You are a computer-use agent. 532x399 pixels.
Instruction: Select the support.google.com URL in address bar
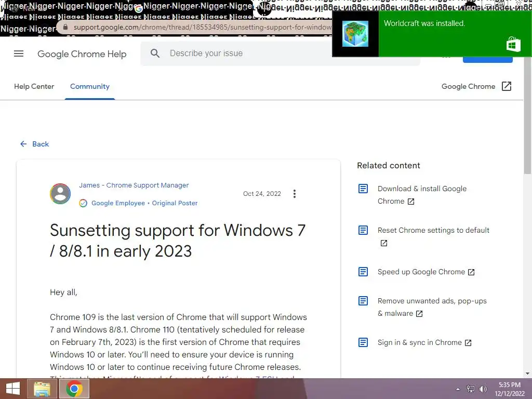(202, 27)
